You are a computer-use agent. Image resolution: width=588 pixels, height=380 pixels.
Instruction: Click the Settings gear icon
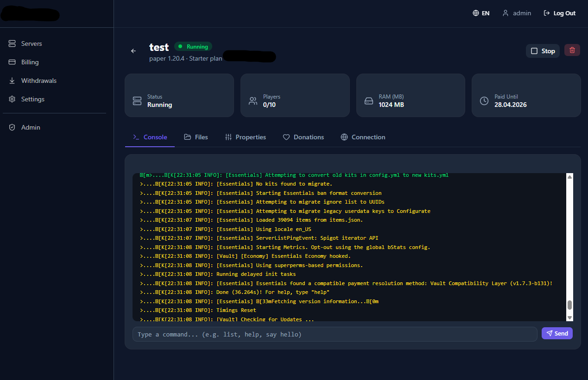[12, 99]
